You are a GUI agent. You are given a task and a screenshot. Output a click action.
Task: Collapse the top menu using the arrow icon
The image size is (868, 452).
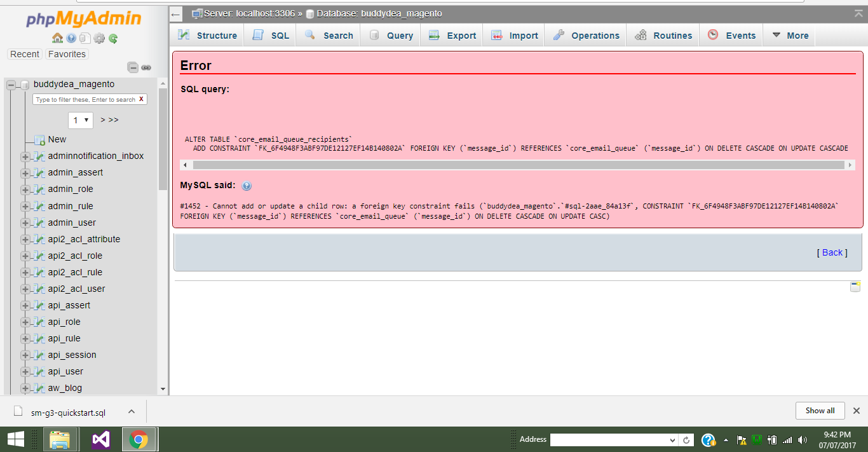(x=858, y=13)
